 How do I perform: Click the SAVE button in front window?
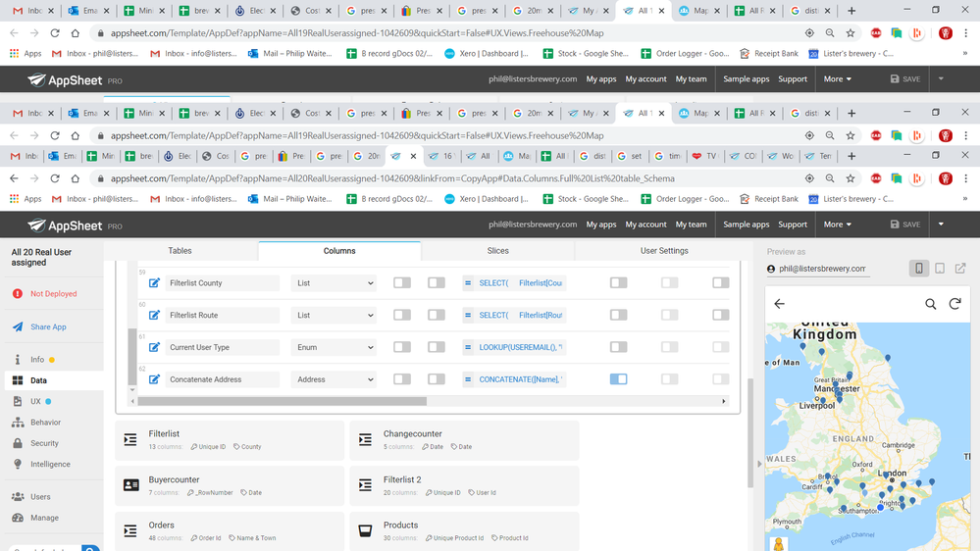[905, 225]
